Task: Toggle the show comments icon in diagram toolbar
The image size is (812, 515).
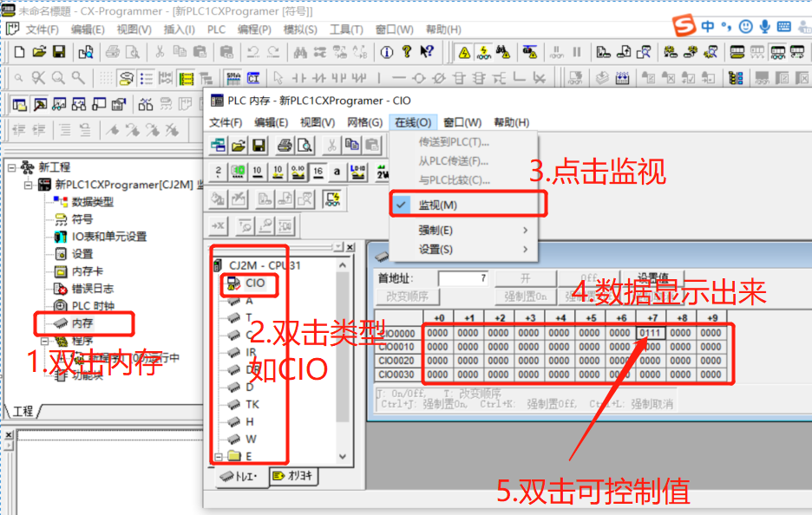Action: [x=126, y=78]
